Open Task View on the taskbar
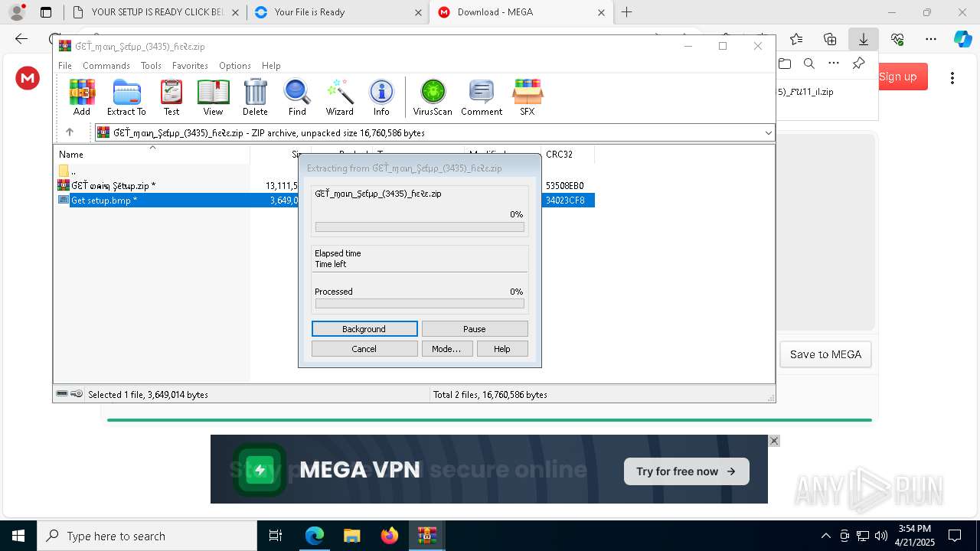Image resolution: width=980 pixels, height=551 pixels. pyautogui.click(x=276, y=536)
